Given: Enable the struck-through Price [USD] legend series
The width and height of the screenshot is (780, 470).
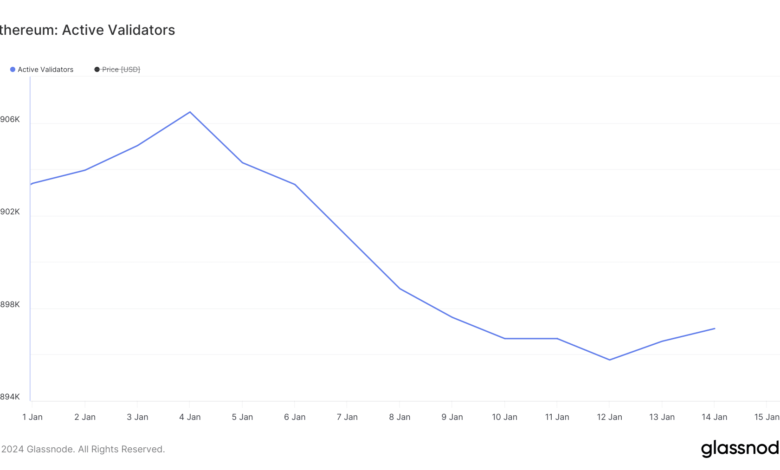Looking at the screenshot, I should coord(121,70).
